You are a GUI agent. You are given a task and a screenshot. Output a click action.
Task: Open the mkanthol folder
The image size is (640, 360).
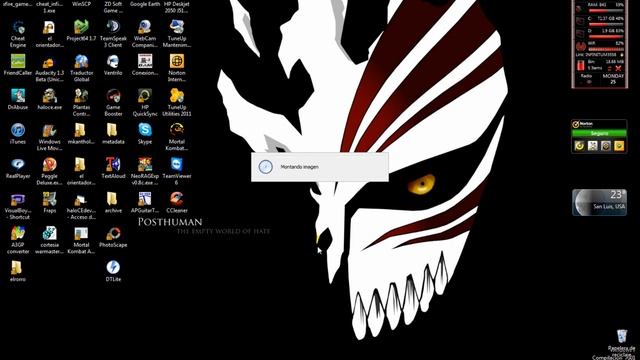click(81, 133)
